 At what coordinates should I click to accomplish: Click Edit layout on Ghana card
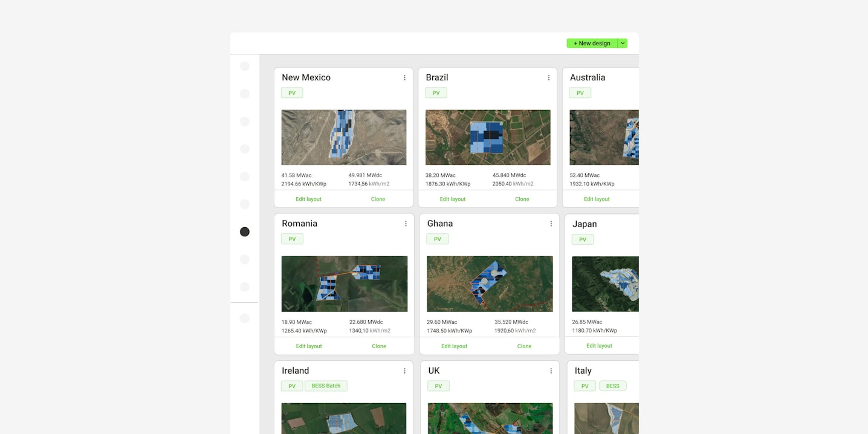coord(455,346)
